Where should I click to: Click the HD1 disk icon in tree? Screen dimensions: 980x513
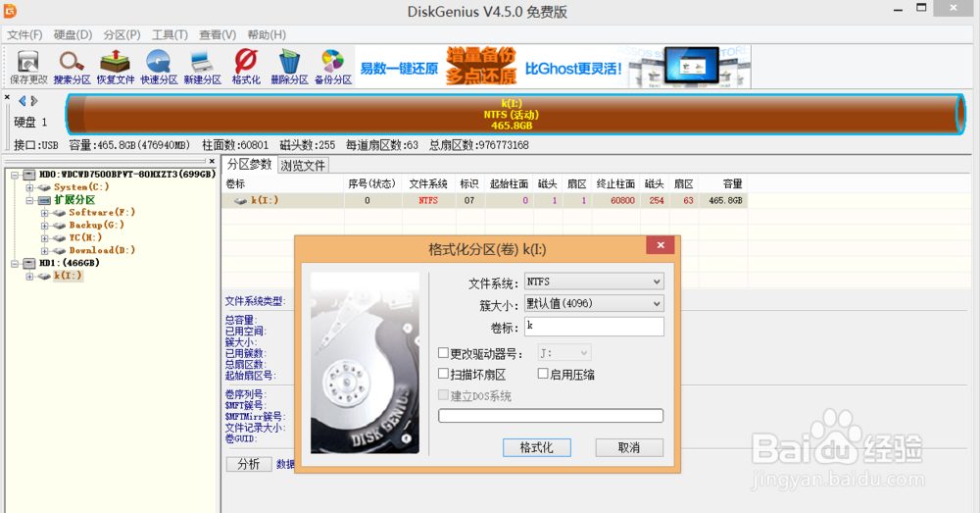click(x=29, y=263)
